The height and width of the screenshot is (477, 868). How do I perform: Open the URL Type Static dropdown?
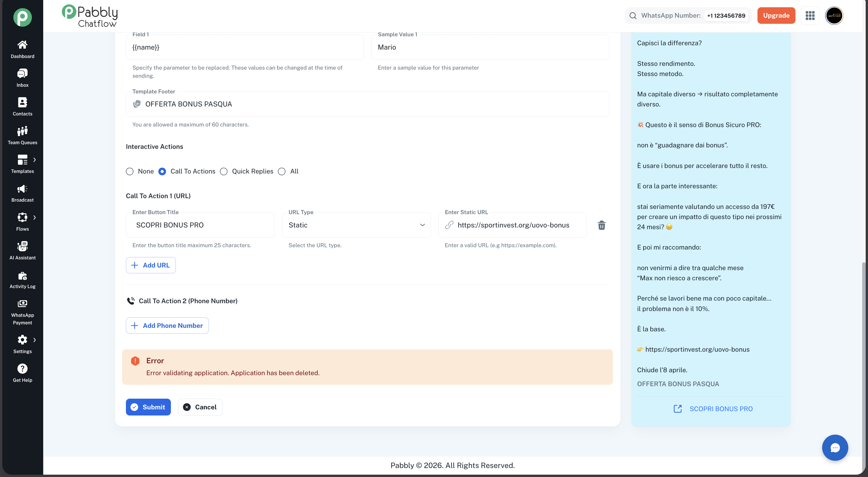[356, 225]
